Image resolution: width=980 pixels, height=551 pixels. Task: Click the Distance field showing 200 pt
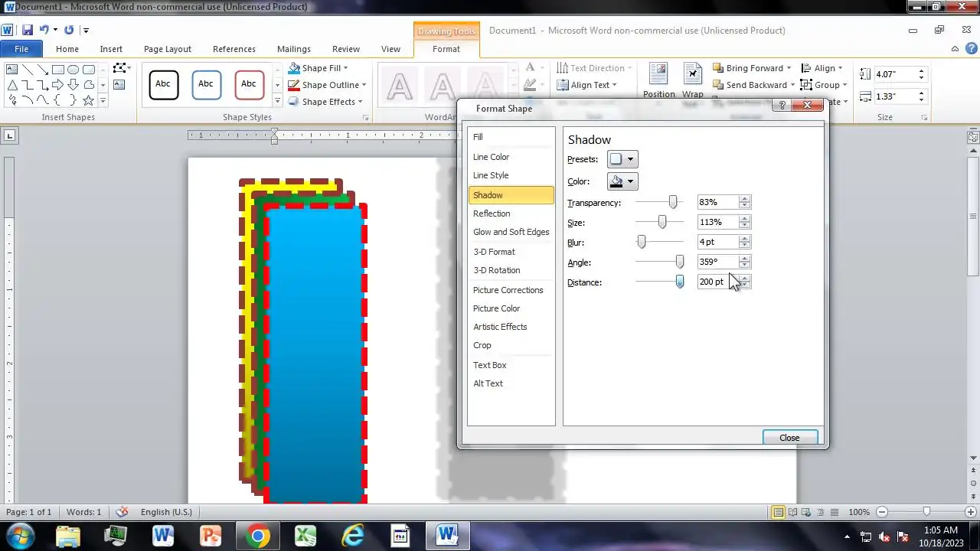[718, 282]
